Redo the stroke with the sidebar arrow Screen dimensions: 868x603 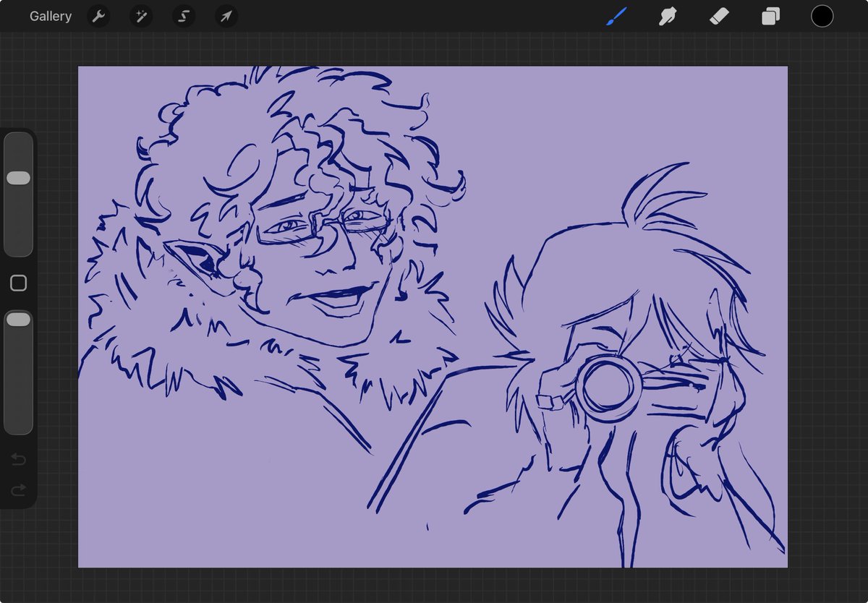pyautogui.click(x=19, y=490)
